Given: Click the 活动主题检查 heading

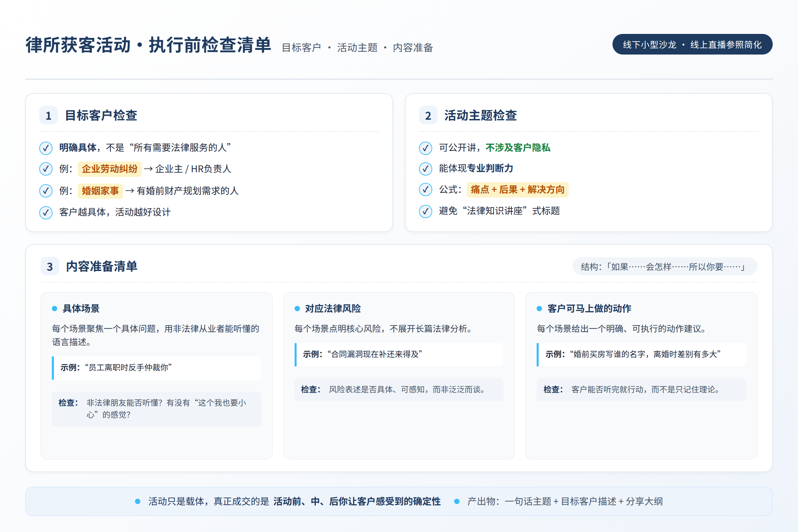Looking at the screenshot, I should 481,115.
